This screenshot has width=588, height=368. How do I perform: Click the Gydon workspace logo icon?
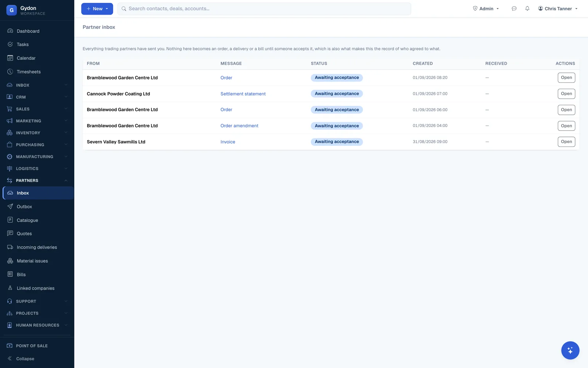[x=11, y=10]
